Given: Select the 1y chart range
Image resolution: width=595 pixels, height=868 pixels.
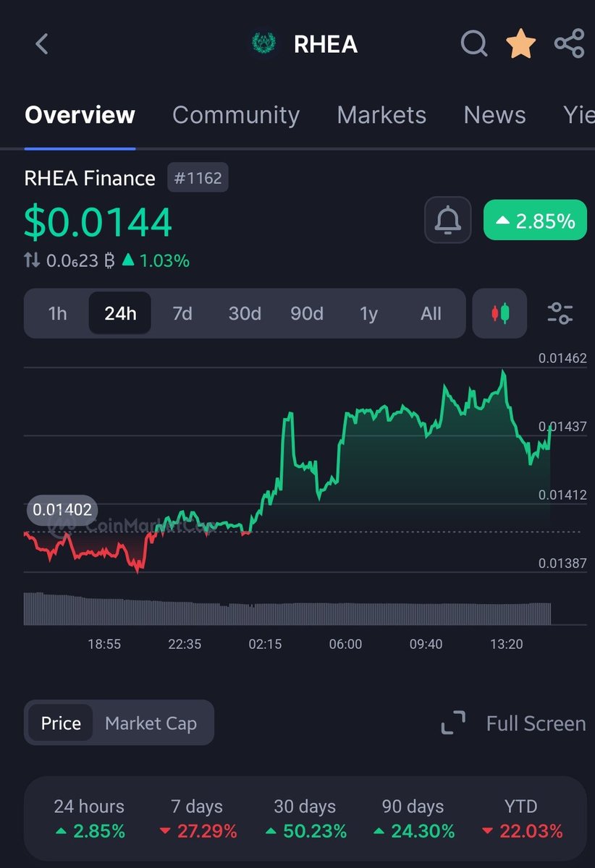Looking at the screenshot, I should click(369, 313).
